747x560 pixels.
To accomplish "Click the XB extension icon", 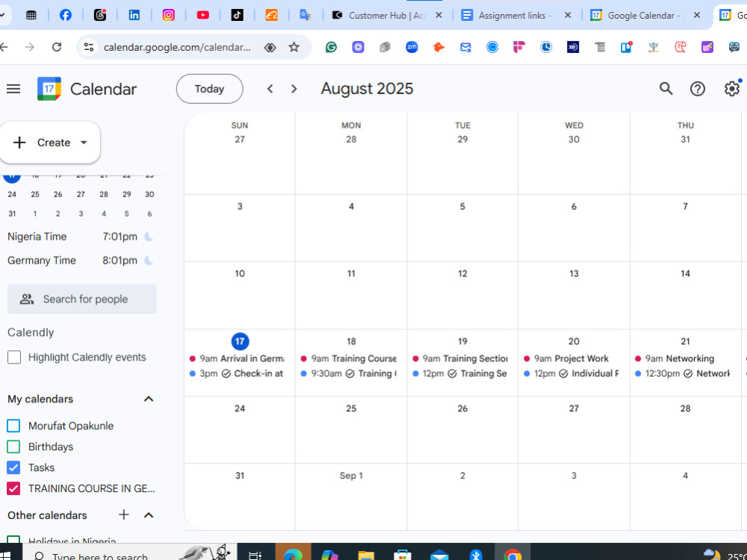I will click(573, 46).
